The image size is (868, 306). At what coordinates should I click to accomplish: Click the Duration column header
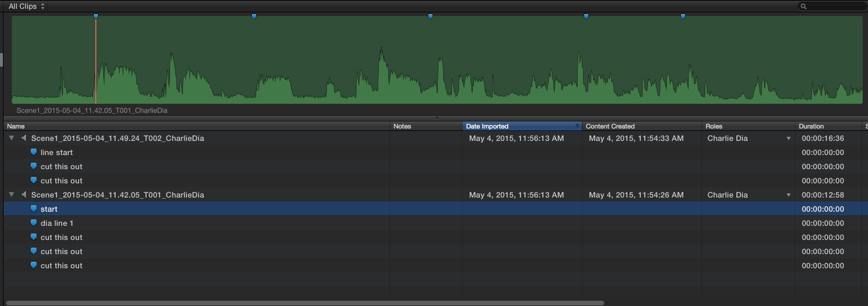point(826,126)
